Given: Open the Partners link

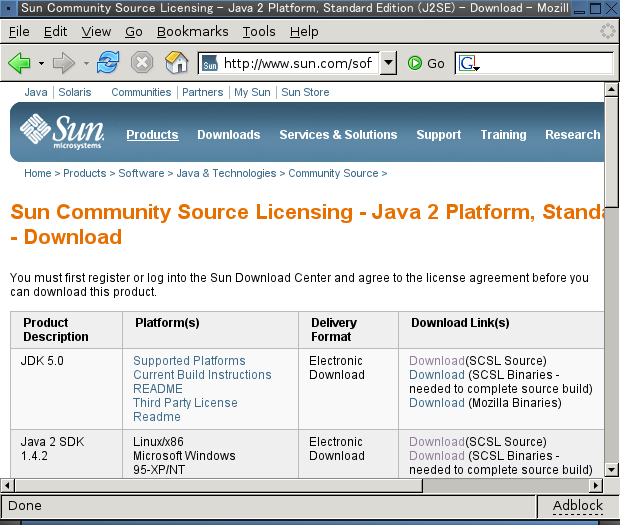Looking at the screenshot, I should 202,92.
